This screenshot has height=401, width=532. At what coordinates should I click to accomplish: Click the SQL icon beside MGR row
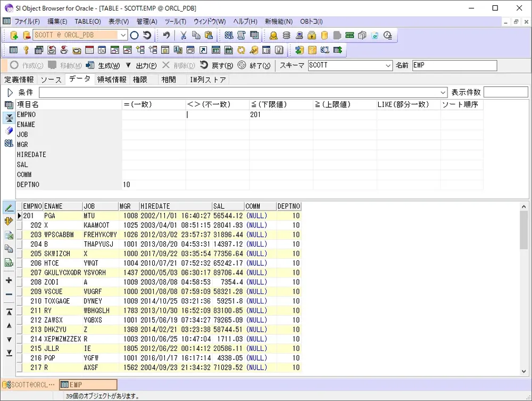coord(9,143)
